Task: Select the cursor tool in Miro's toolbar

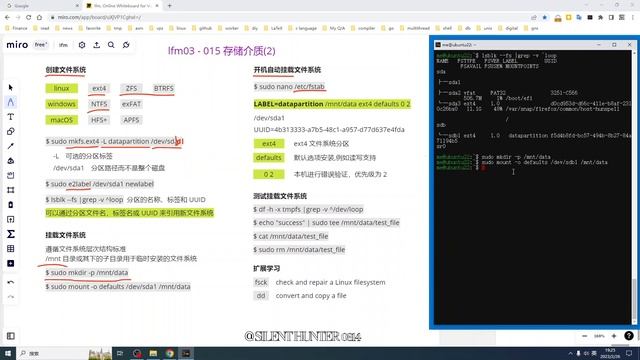Action: pyautogui.click(x=11, y=87)
